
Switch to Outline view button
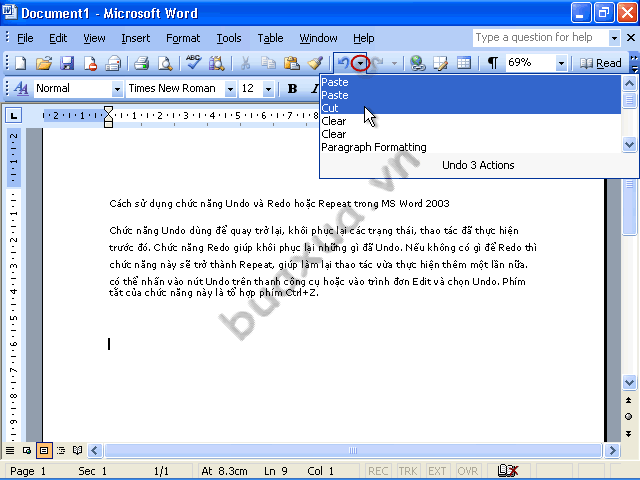tap(61, 451)
